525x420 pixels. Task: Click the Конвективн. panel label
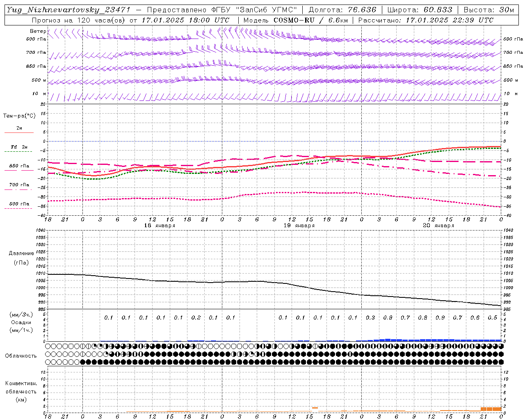(21, 383)
